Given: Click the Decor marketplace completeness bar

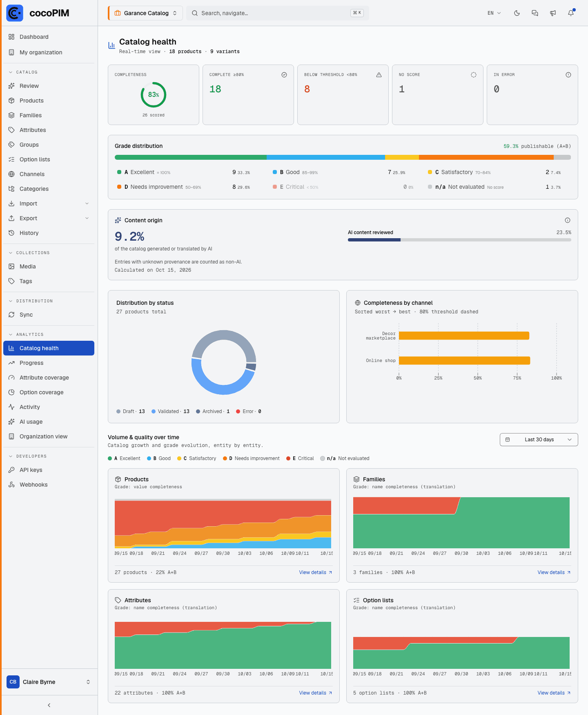Looking at the screenshot, I should click(464, 336).
